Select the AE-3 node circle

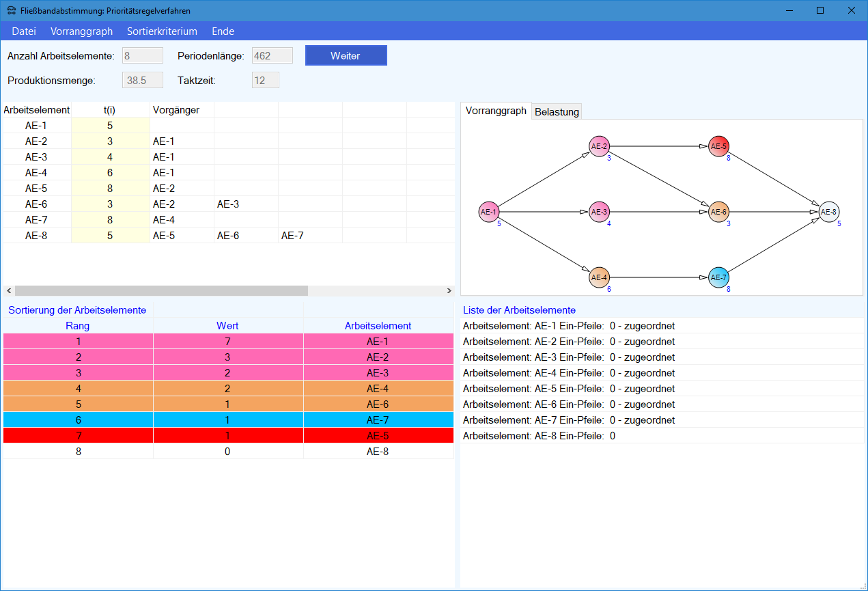click(x=599, y=212)
